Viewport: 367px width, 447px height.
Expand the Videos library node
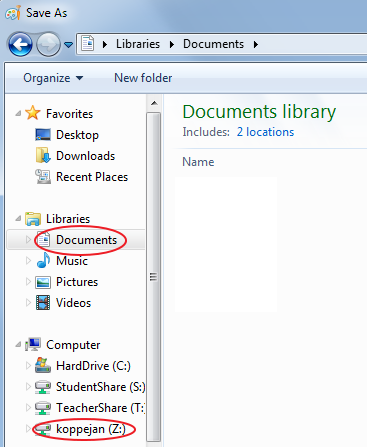click(28, 303)
